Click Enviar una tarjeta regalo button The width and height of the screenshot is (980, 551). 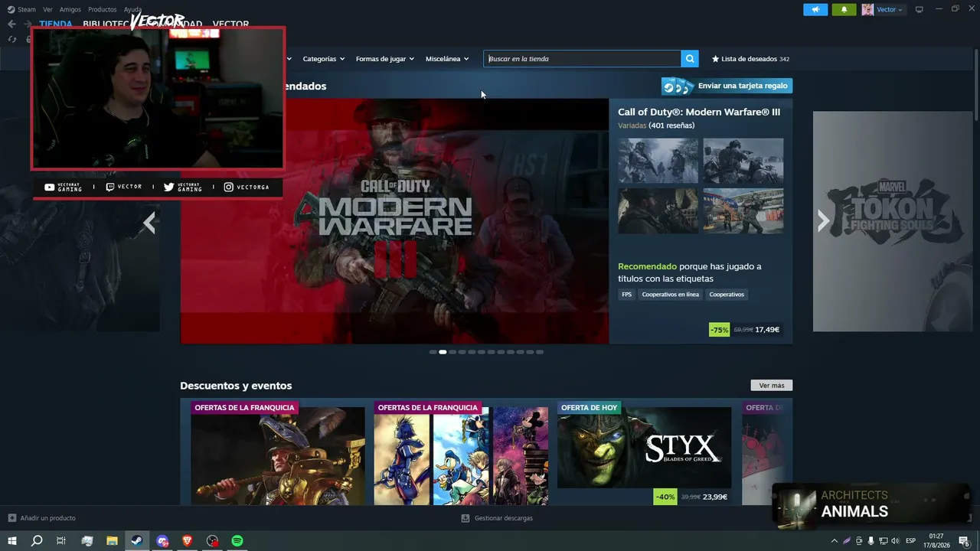tap(727, 86)
